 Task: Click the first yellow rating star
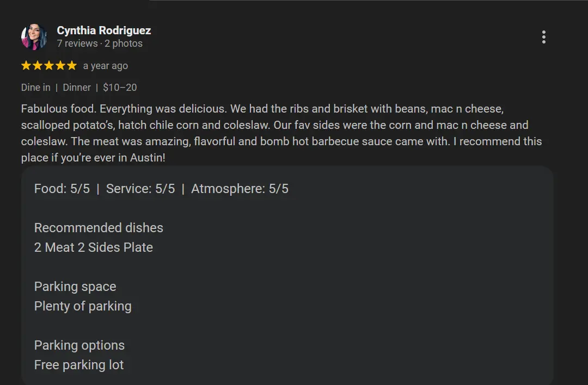(x=26, y=66)
